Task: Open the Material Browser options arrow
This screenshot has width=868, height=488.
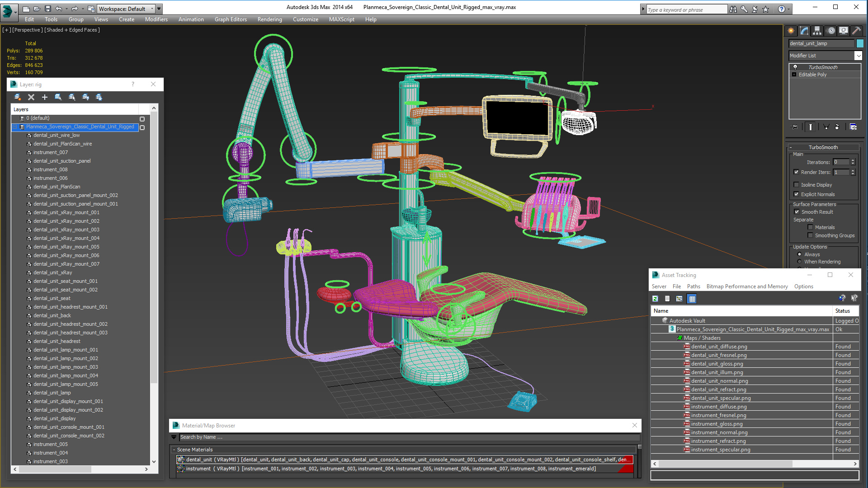Action: [174, 437]
